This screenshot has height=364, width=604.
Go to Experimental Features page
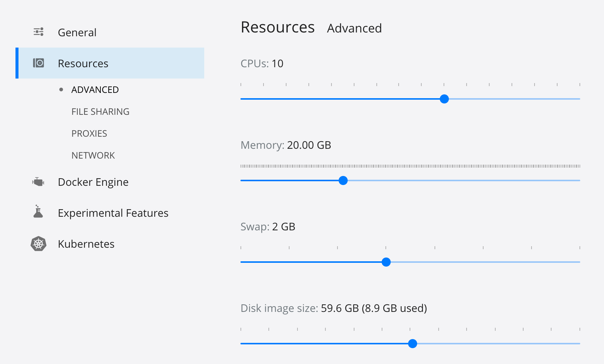point(113,213)
